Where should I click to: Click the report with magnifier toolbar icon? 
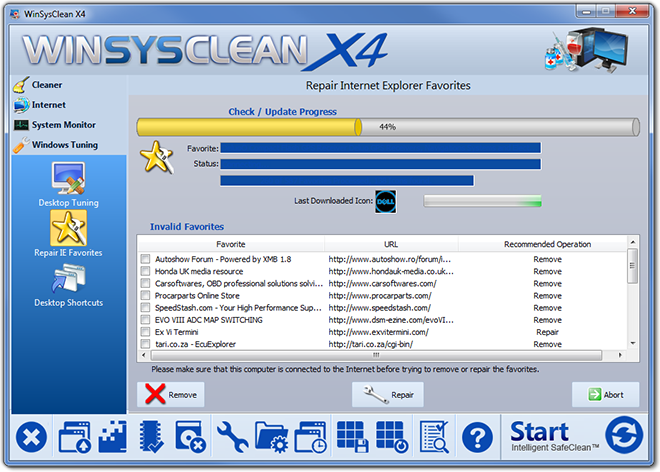434,437
